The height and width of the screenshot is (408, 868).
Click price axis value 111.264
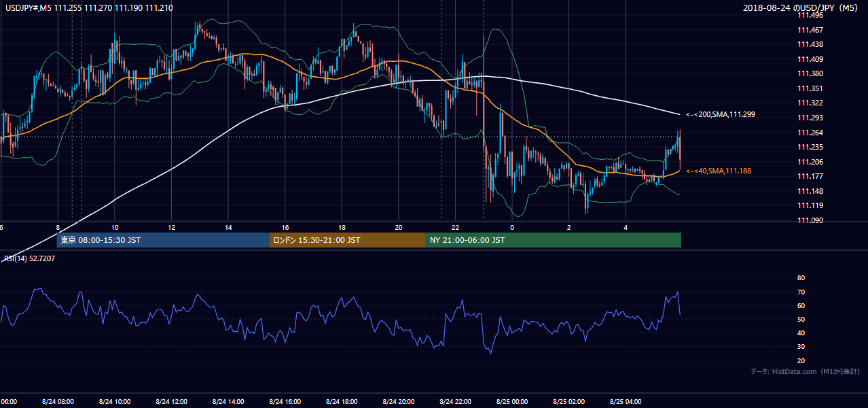[x=811, y=133]
